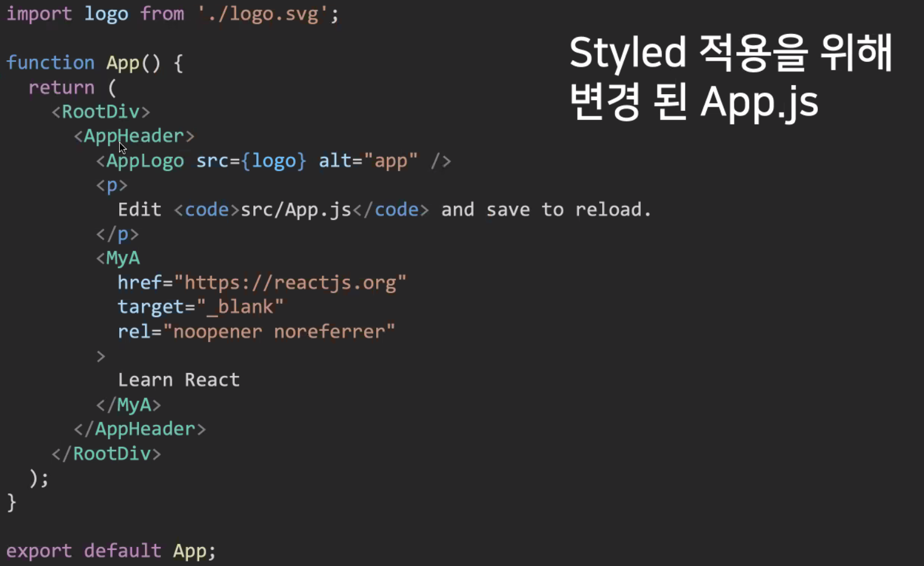Click the word 'Edit' in the paragraph
This screenshot has height=566, width=924.
139,210
